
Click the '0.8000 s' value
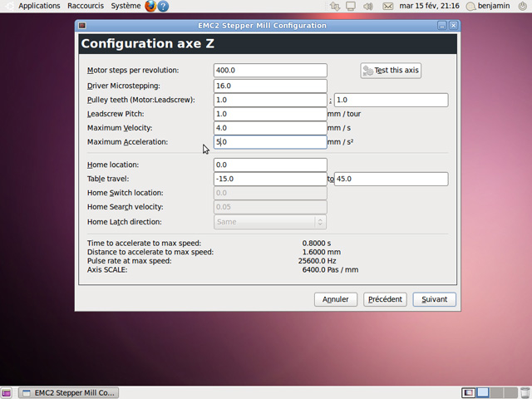point(317,244)
